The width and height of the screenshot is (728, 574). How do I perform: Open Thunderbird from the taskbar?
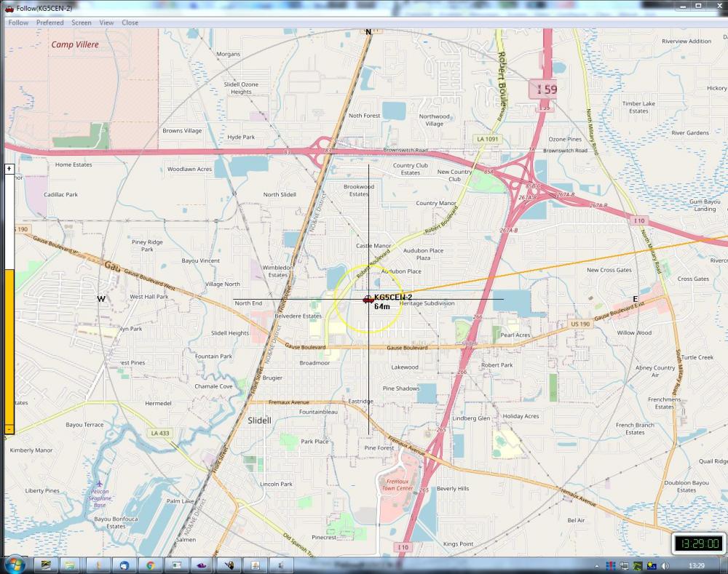[x=124, y=565]
